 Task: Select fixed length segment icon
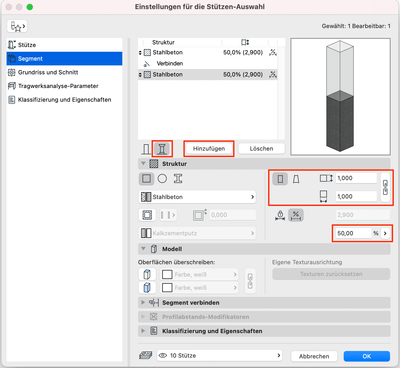(x=280, y=215)
